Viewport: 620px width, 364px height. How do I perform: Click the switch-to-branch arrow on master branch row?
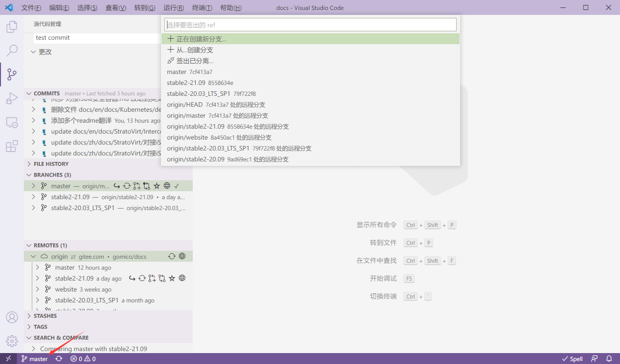click(117, 186)
